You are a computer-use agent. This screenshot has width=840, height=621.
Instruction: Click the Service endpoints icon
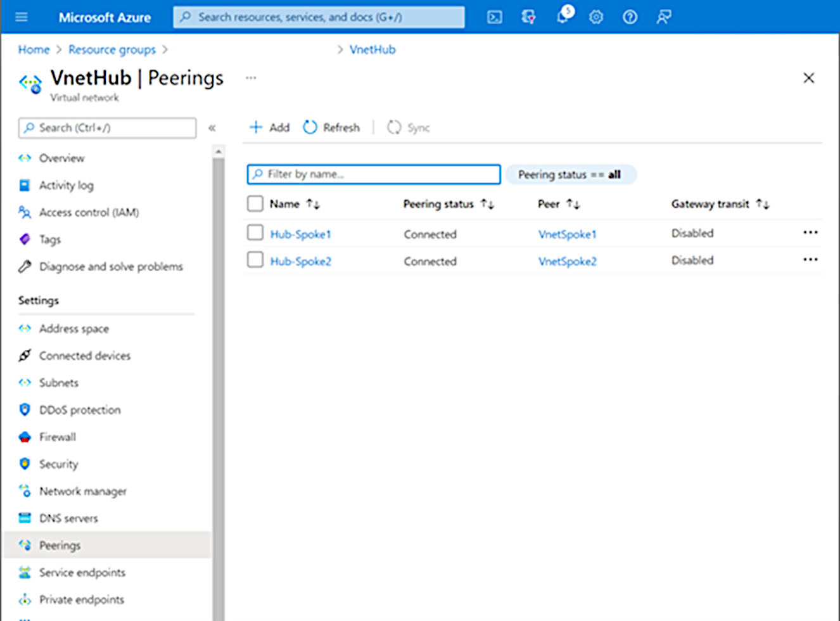tap(25, 572)
